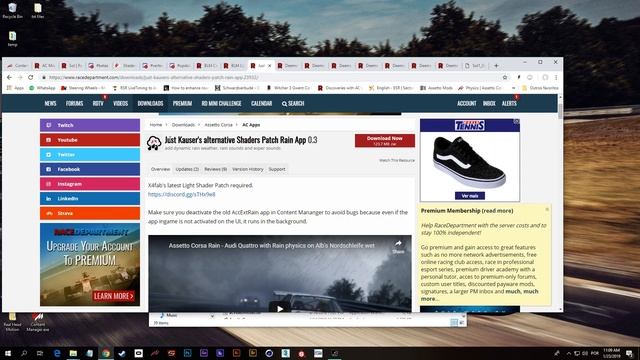Click the browser back arrow

tap(9, 77)
